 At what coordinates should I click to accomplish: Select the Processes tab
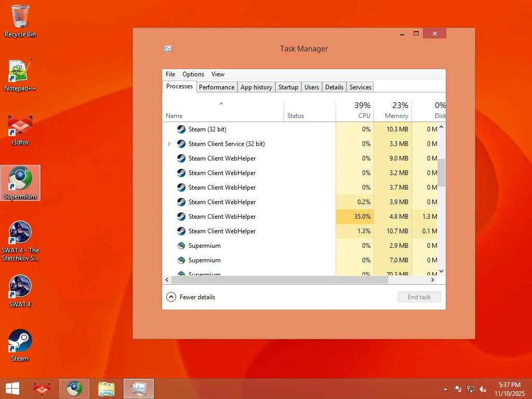pos(179,87)
